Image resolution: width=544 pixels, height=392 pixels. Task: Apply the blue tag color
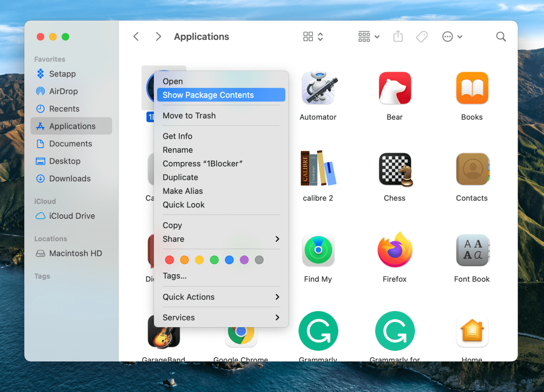pyautogui.click(x=229, y=260)
